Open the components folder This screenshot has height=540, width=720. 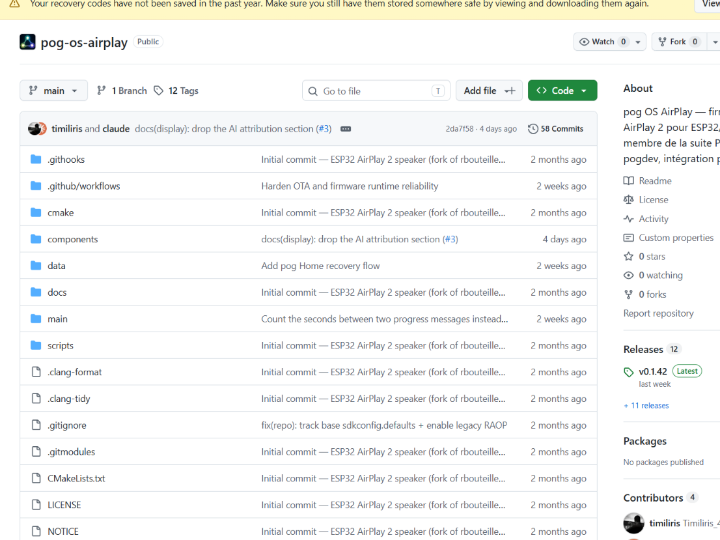coord(73,239)
